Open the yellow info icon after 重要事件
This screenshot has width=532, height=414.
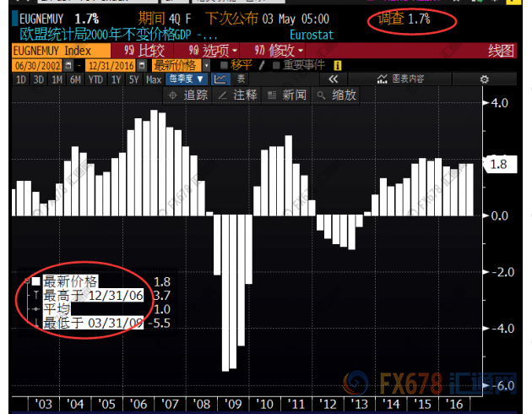[337, 65]
